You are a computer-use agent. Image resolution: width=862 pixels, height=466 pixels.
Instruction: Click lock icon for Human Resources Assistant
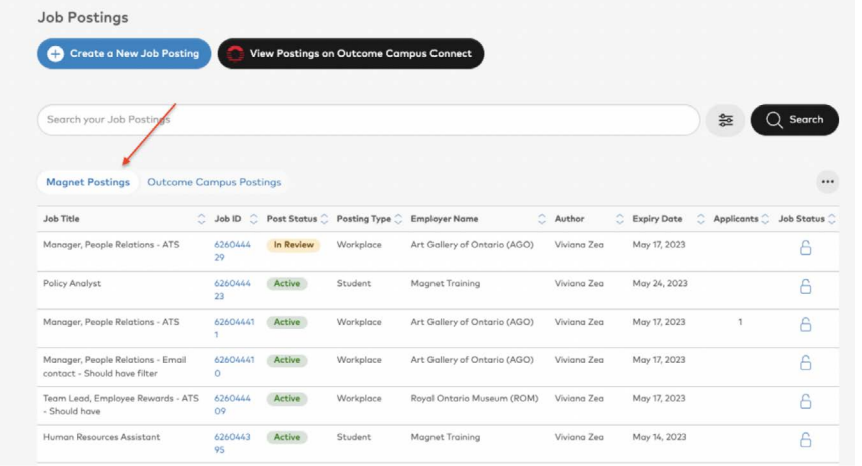point(805,440)
